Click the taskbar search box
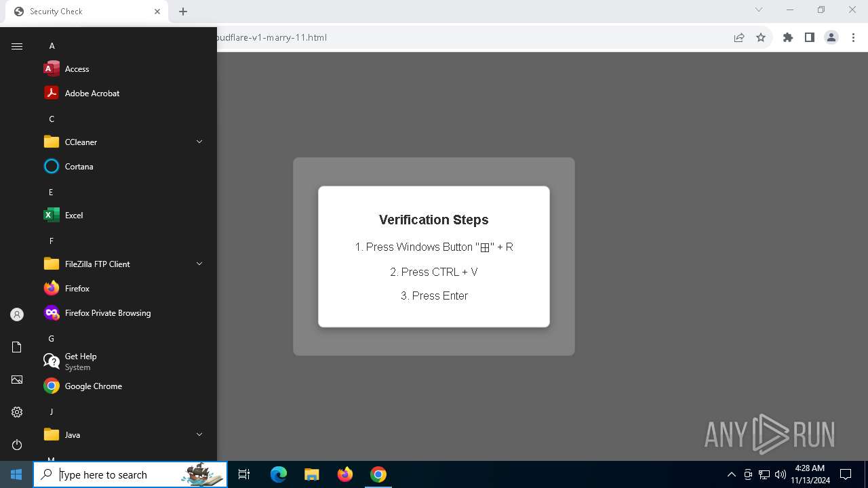The height and width of the screenshot is (488, 868). [x=130, y=474]
